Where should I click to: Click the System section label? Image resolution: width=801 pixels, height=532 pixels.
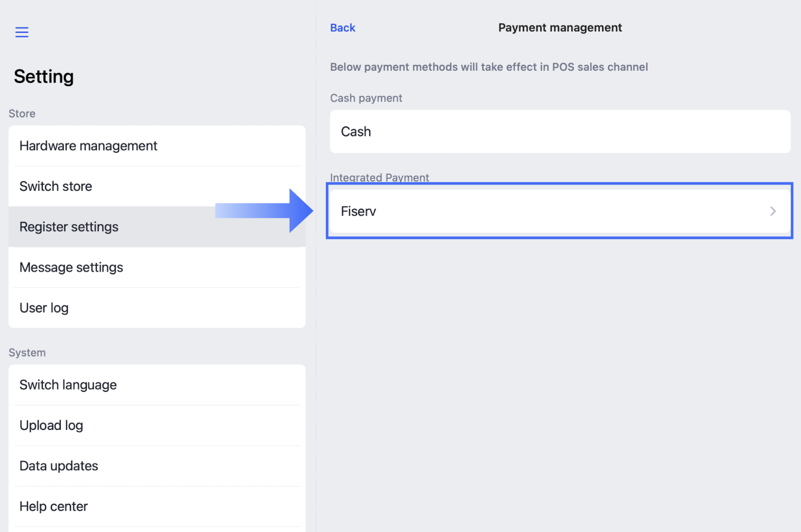point(27,353)
